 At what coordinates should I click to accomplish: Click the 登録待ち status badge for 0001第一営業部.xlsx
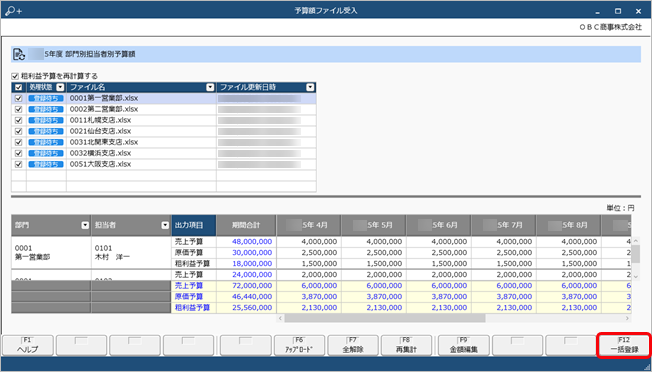coord(46,99)
